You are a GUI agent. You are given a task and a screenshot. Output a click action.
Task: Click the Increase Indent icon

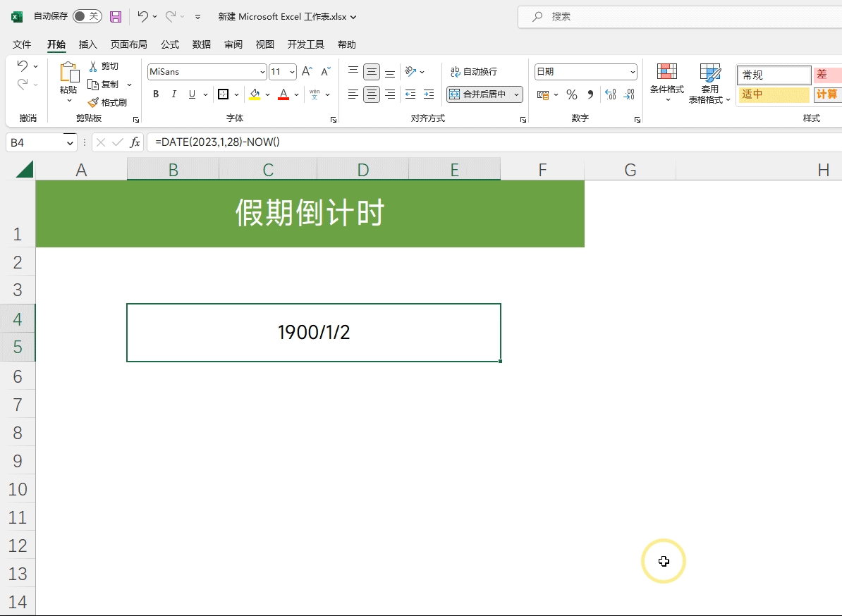429,94
